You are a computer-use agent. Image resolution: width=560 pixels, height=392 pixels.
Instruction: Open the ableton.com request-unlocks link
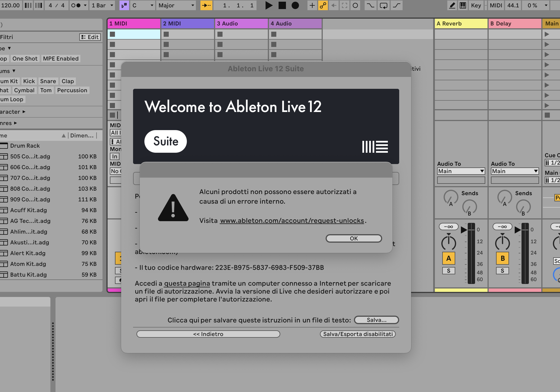[x=292, y=221]
